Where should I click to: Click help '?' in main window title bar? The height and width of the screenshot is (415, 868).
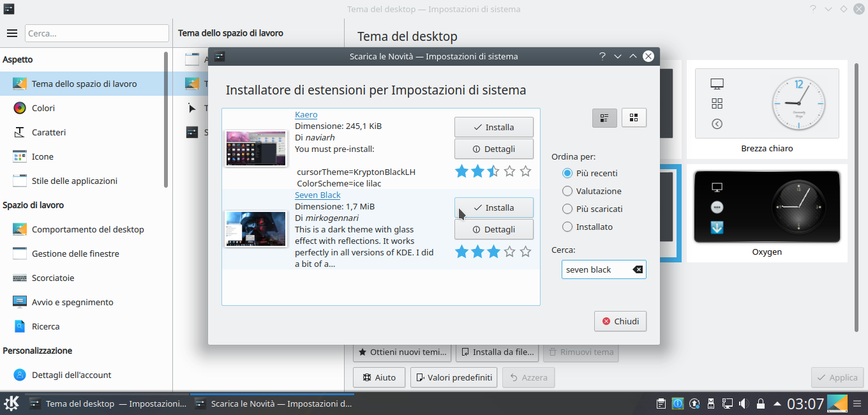point(813,9)
